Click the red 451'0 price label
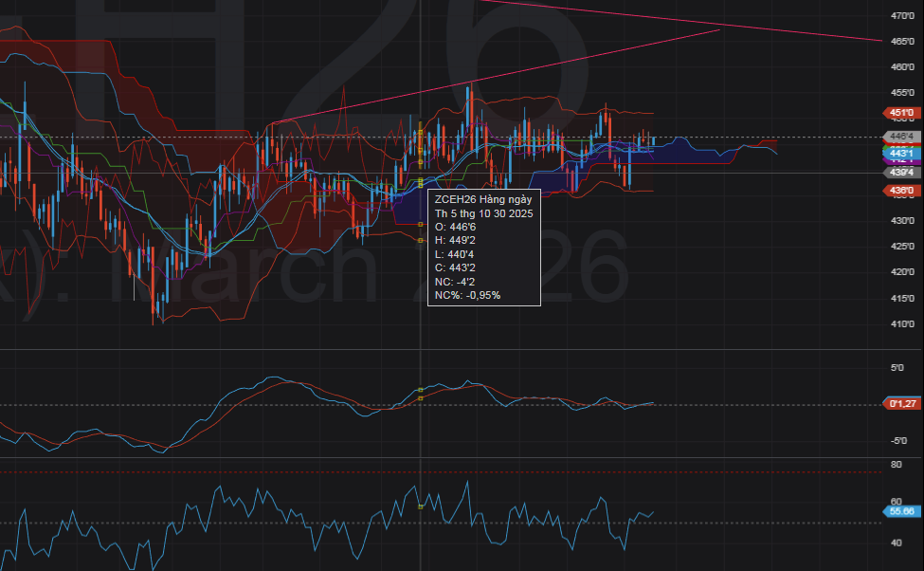Viewport: 924px width, 571px height. pos(901,112)
